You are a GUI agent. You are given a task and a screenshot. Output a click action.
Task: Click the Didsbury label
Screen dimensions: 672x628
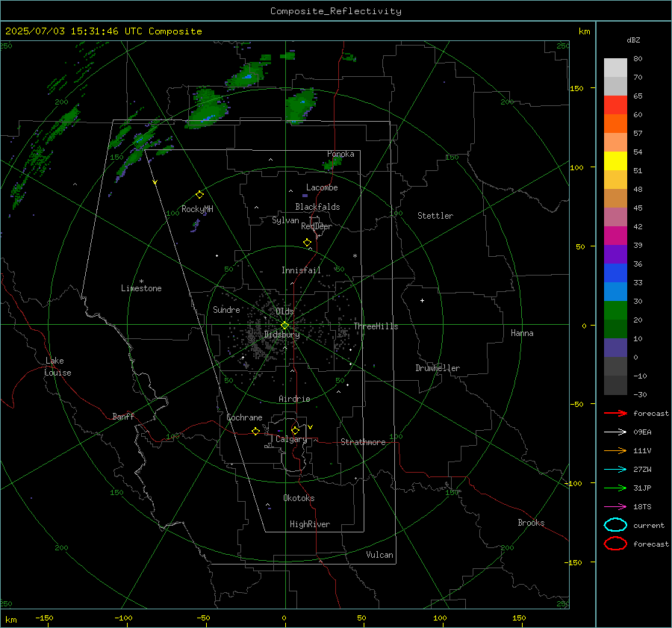point(281,335)
